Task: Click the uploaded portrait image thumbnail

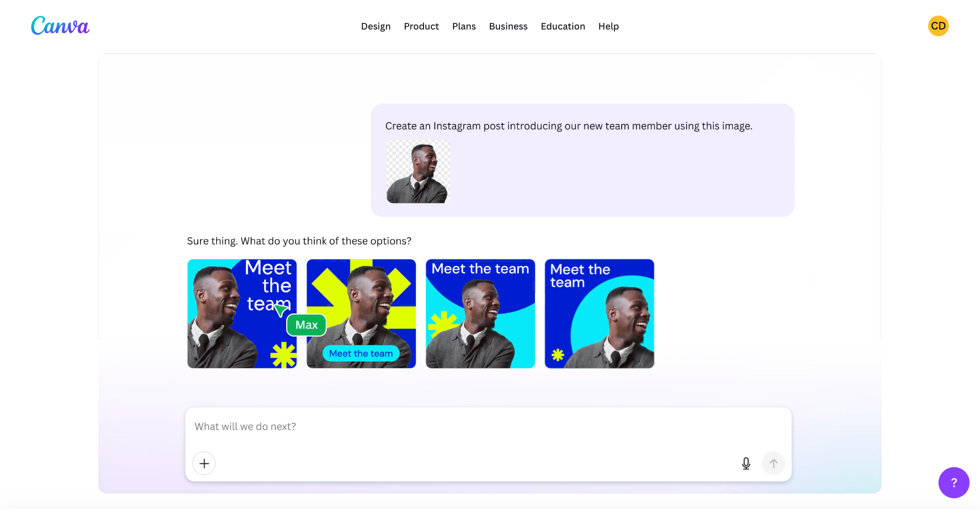Action: point(418,171)
